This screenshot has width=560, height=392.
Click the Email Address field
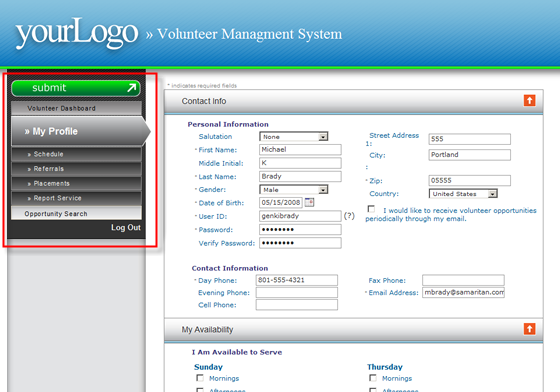(463, 292)
